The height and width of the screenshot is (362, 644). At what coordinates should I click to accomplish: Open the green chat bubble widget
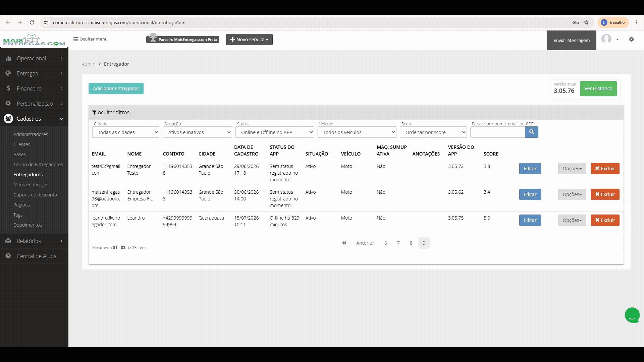(632, 315)
